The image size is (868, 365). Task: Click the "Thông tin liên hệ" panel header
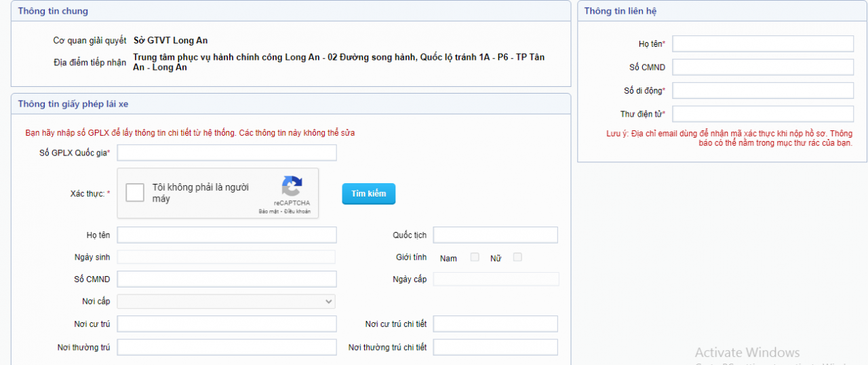pyautogui.click(x=722, y=11)
